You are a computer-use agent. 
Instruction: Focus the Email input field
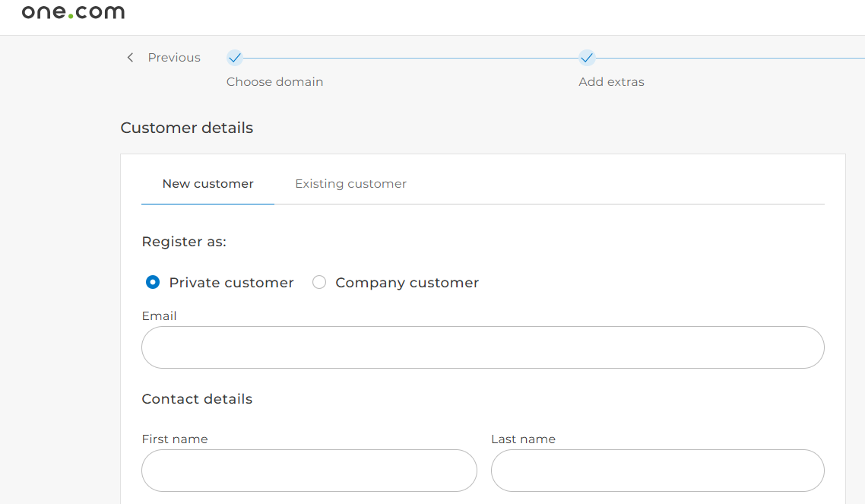(x=483, y=347)
